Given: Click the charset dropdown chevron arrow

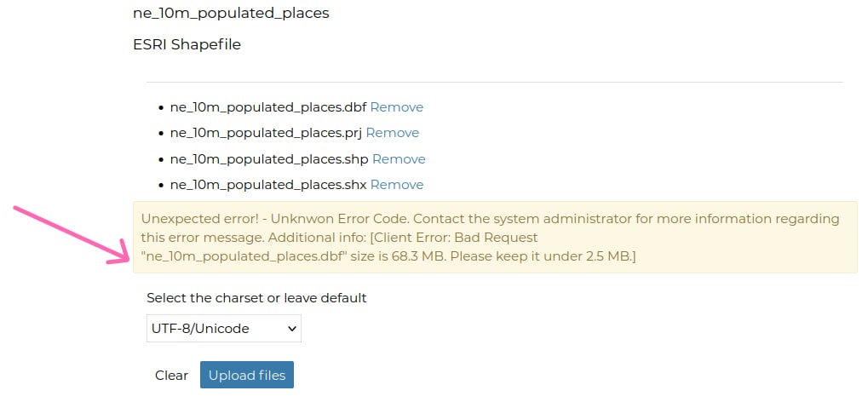Looking at the screenshot, I should [x=292, y=328].
